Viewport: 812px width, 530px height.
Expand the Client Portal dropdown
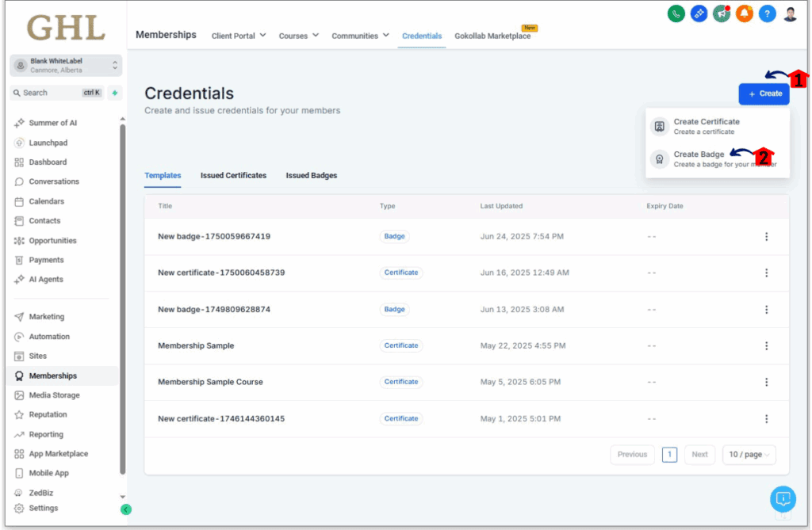[x=239, y=36]
